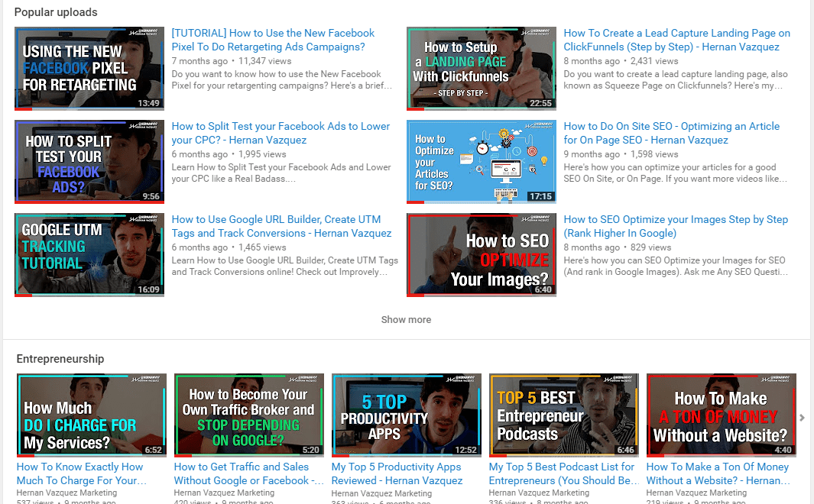This screenshot has height=504, width=814.
Task: Play the 'Top 5 Best Entrepreneur Podcasts' thumbnail
Action: [x=564, y=415]
